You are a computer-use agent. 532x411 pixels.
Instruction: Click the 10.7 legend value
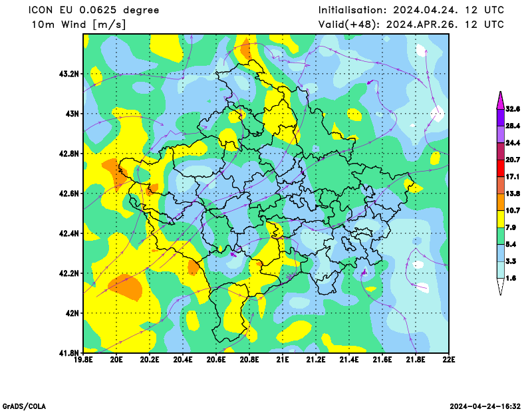[x=513, y=211]
